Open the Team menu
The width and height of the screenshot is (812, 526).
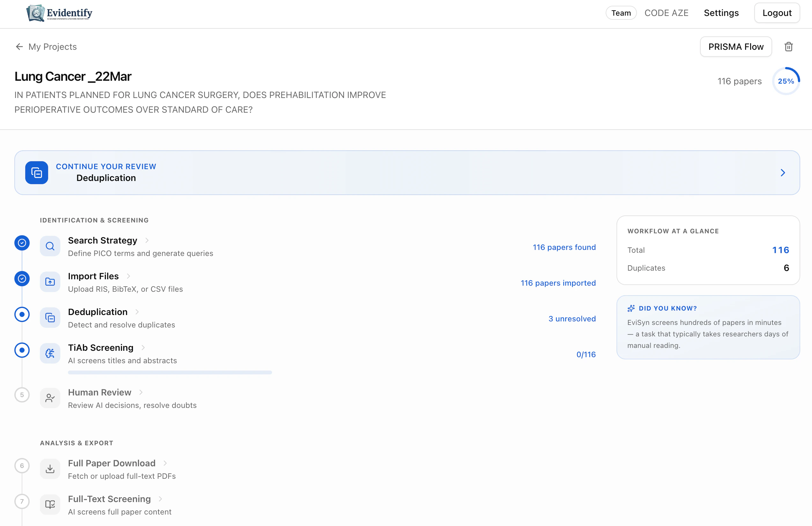621,13
